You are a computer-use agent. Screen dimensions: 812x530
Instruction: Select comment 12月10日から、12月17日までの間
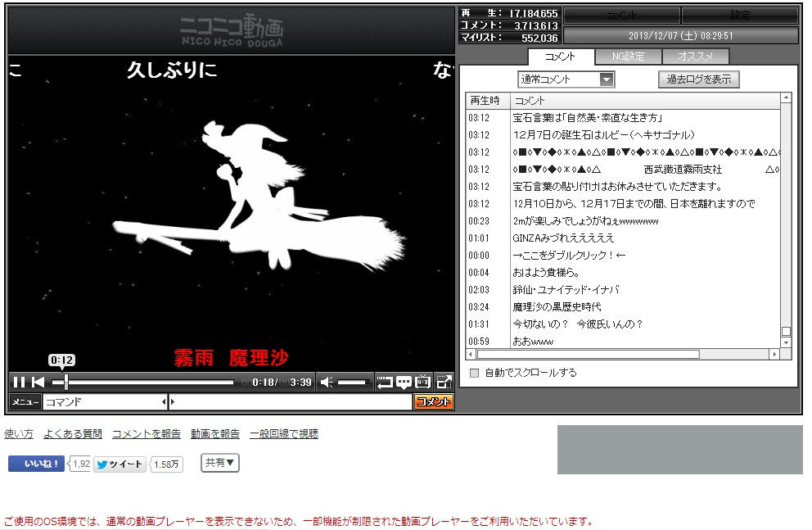623,204
